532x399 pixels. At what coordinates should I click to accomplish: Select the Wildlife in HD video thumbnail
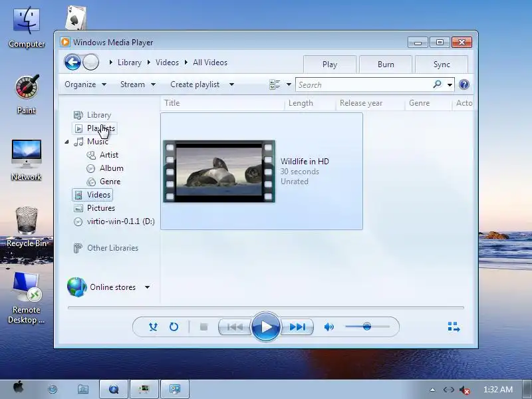click(x=219, y=172)
